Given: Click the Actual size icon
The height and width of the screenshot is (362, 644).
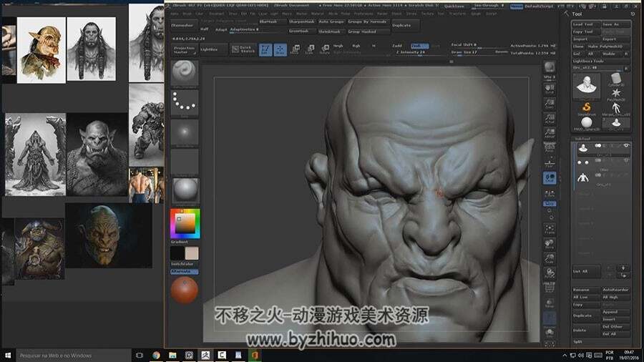Looking at the screenshot, I should [550, 118].
